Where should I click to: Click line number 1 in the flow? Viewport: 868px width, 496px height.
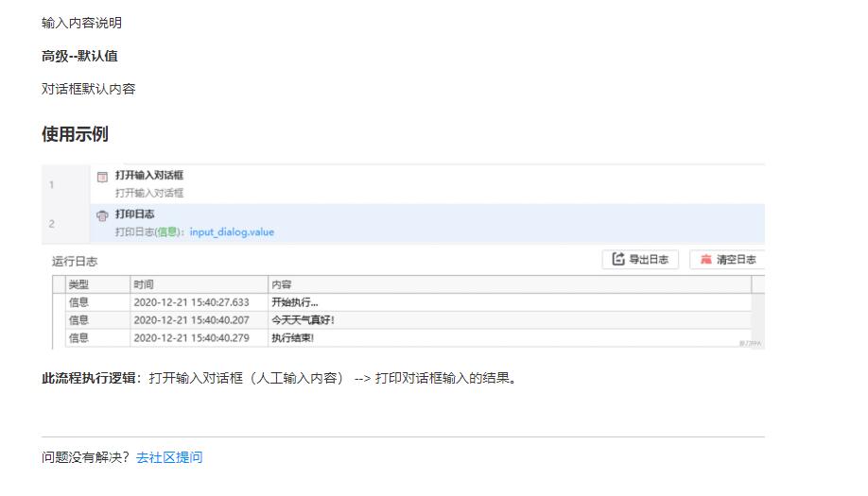tap(51, 184)
